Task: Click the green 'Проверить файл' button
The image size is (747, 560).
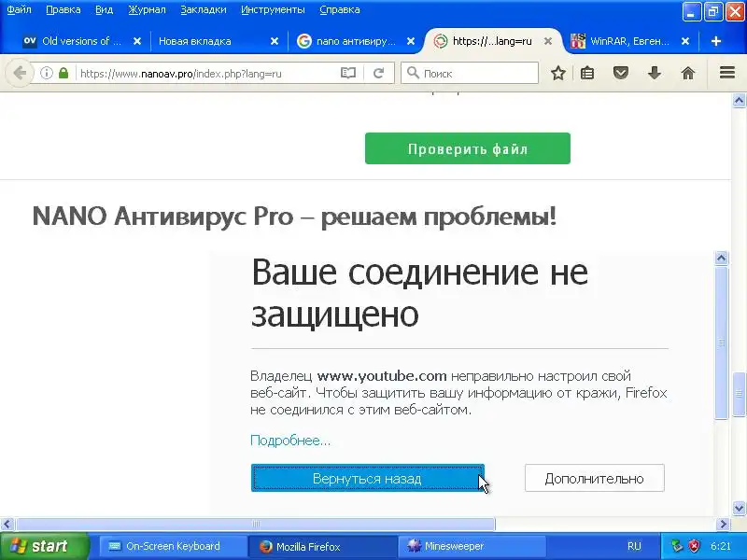Action: coord(468,148)
